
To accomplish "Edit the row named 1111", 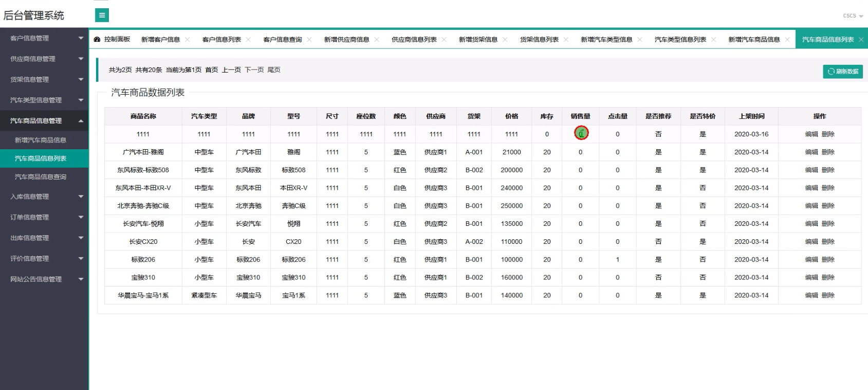I will point(811,134).
